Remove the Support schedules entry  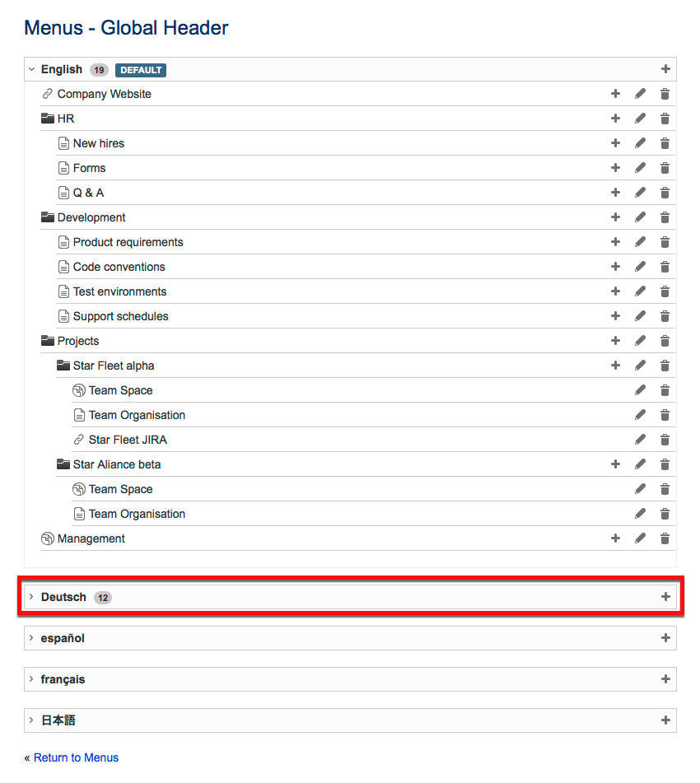(x=665, y=316)
